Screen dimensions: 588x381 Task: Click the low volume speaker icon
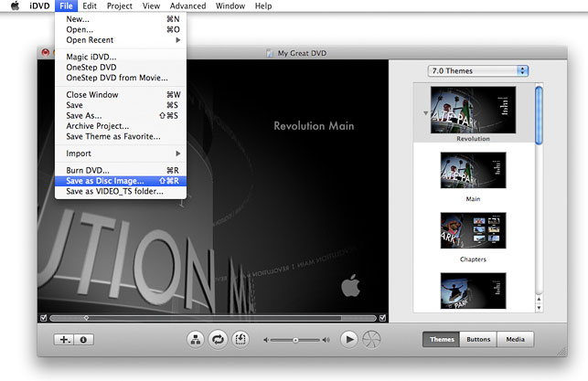[266, 340]
